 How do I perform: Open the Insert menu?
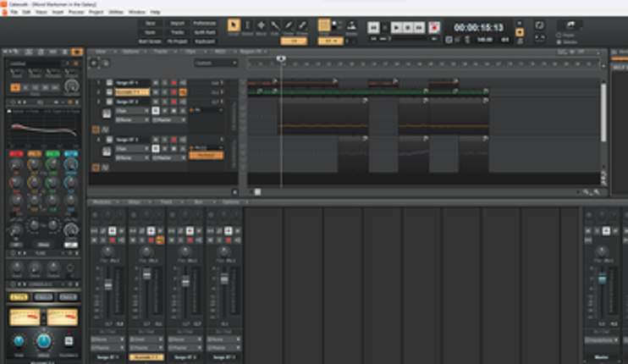click(x=58, y=12)
